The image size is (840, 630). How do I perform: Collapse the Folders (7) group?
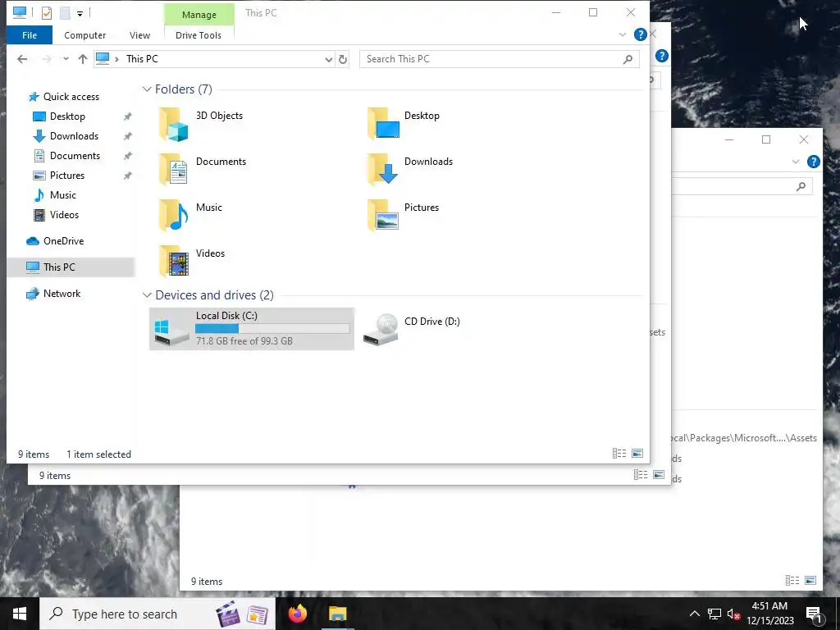click(x=147, y=89)
